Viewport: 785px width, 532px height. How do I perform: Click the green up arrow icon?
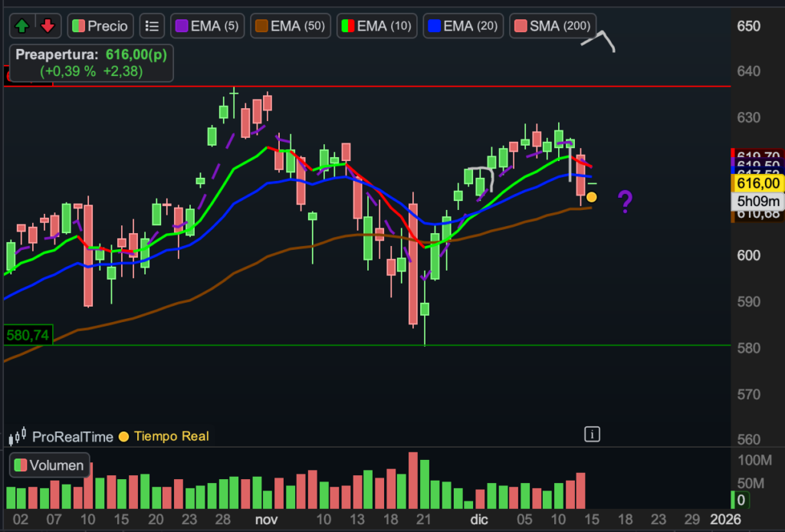21,26
